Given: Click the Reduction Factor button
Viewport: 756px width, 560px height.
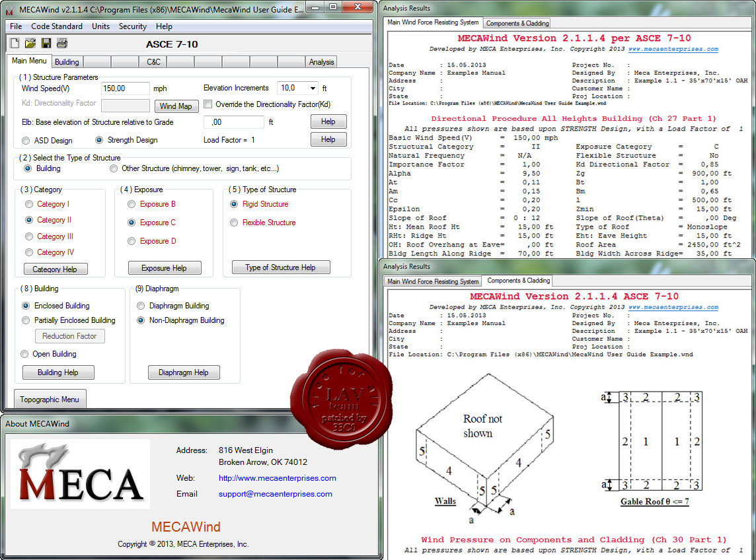Looking at the screenshot, I should (69, 336).
